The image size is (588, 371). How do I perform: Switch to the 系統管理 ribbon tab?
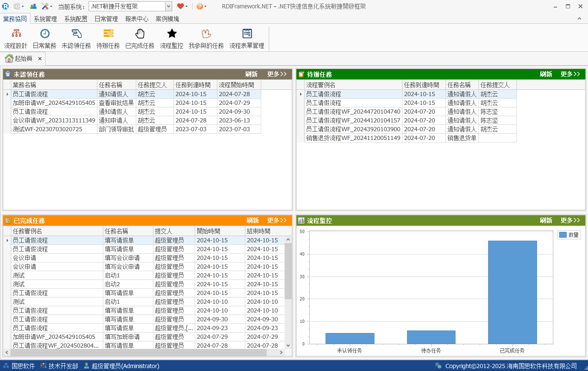(45, 19)
